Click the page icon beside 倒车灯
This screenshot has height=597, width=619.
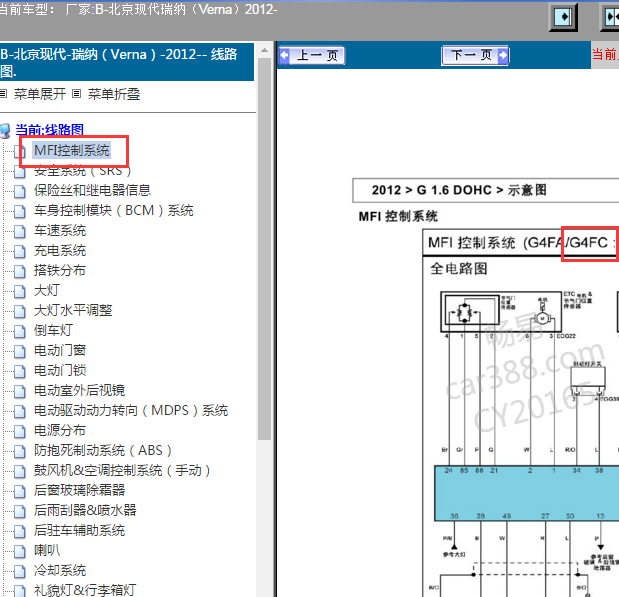point(19,331)
